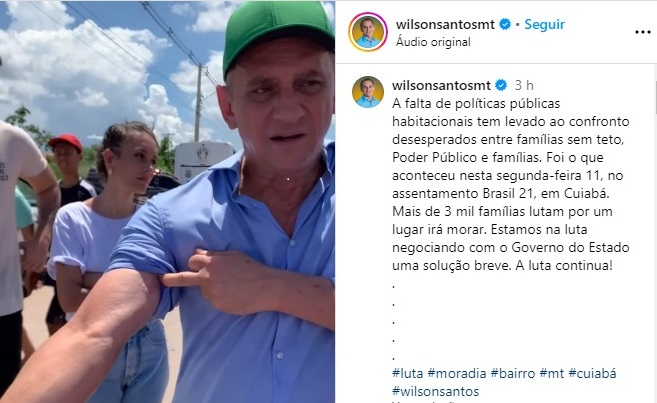Click the 3 h post timestamp
657x403 pixels.
pos(524,85)
